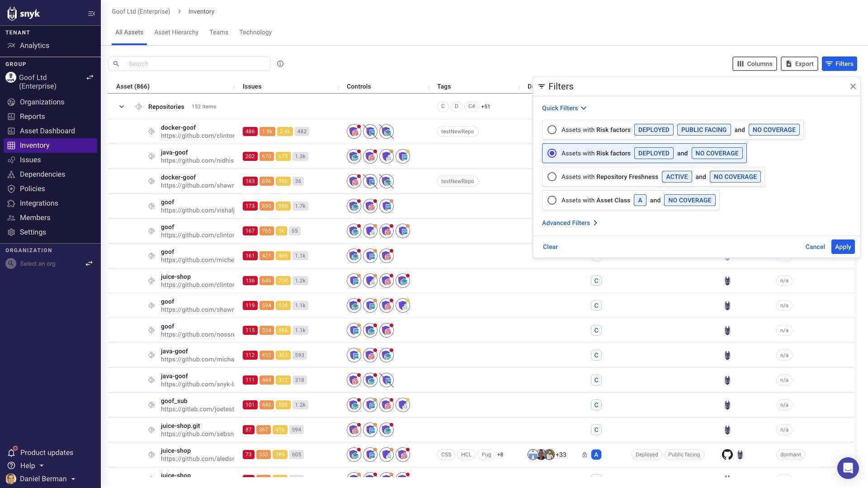Open Columns chooser
The image size is (868, 488).
point(755,64)
